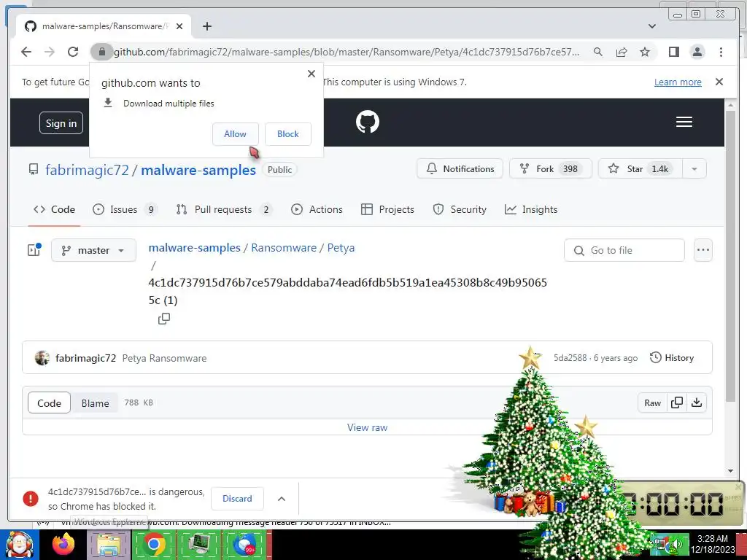This screenshot has width=747, height=560.
Task: Switch to the Issues tab
Action: coord(125,209)
